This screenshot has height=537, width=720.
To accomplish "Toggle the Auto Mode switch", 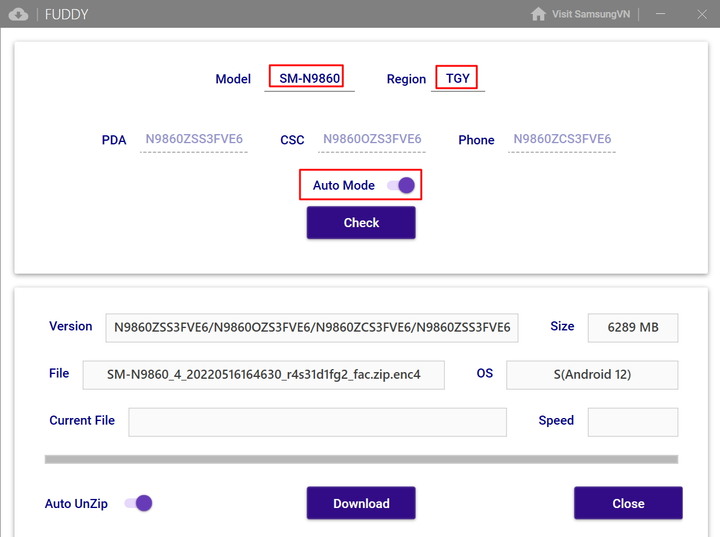I will click(401, 185).
